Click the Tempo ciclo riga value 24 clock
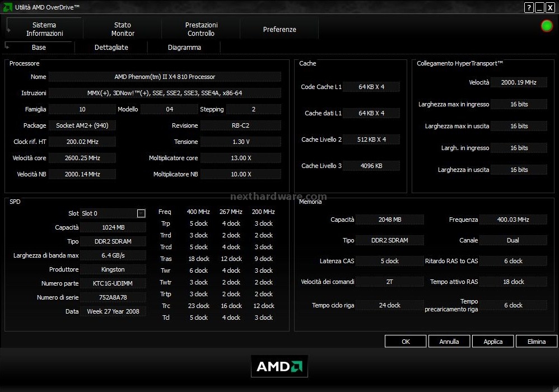Image resolution: width=559 pixels, height=392 pixels. point(390,305)
